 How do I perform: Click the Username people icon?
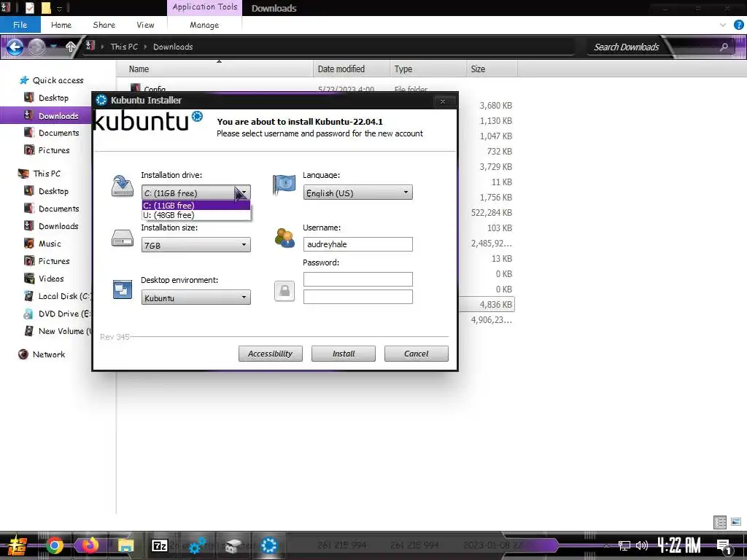point(285,238)
